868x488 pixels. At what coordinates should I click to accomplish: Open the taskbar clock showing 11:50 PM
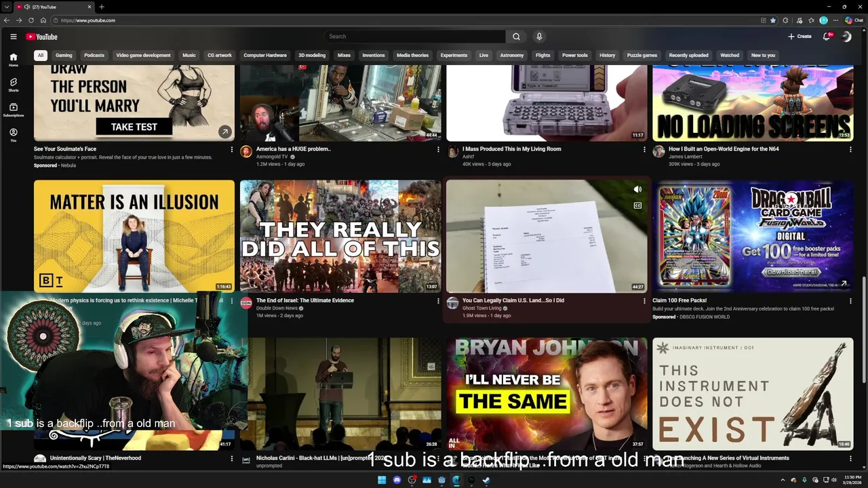pos(852,480)
